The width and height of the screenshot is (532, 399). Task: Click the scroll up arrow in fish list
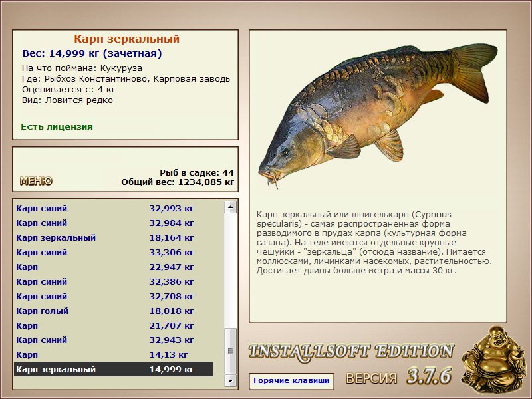click(x=231, y=208)
